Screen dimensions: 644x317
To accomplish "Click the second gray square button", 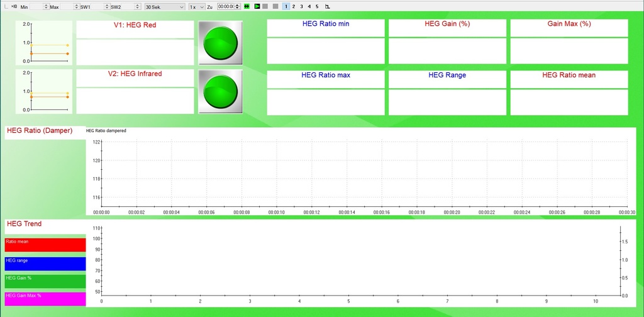I will click(x=275, y=6).
